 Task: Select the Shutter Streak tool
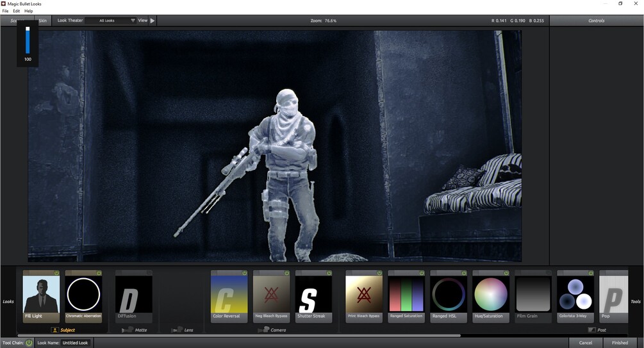(x=314, y=297)
